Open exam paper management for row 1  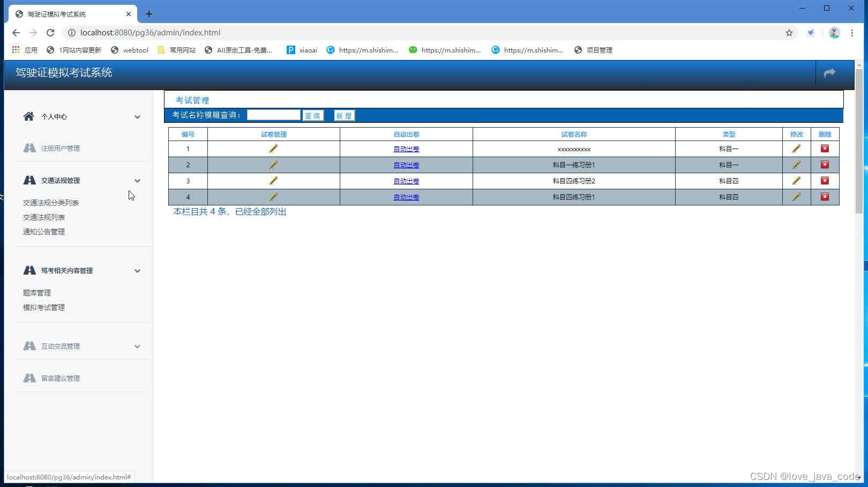(x=273, y=149)
